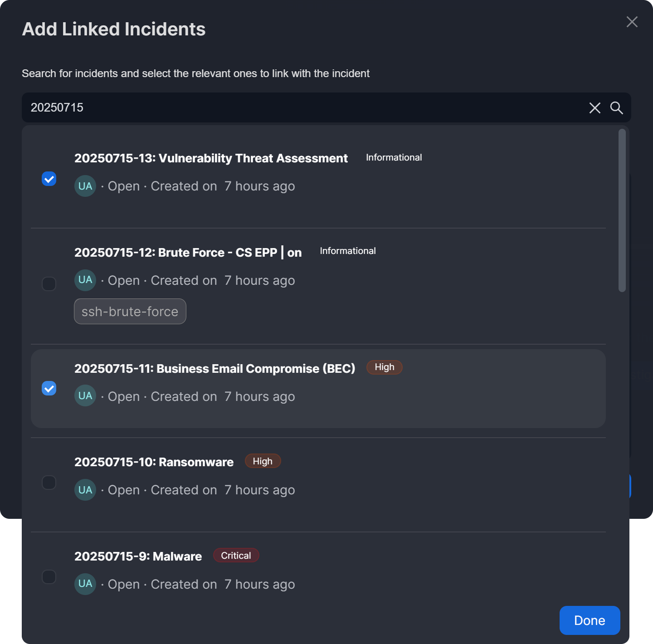
Task: Open the 20250715-10: Ransomware incident title
Action: [154, 462]
